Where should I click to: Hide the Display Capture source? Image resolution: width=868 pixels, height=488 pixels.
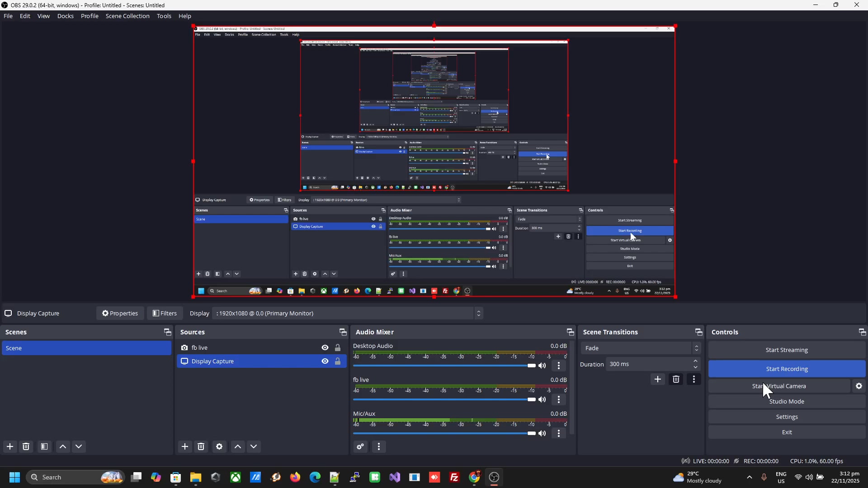325,361
